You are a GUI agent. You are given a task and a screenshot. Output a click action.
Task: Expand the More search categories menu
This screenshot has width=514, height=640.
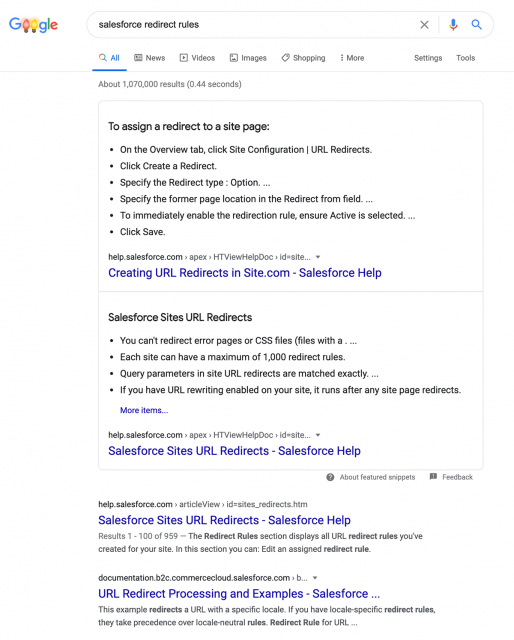click(352, 58)
